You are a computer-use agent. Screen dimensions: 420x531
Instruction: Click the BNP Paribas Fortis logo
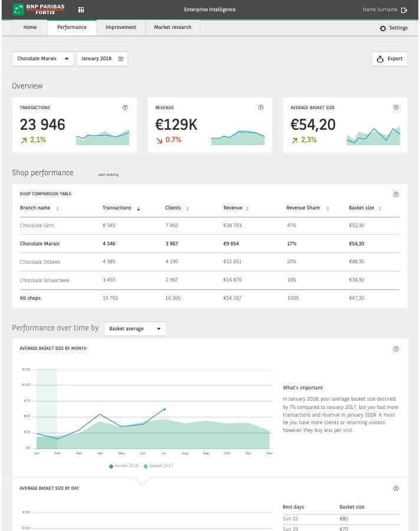[x=38, y=9]
